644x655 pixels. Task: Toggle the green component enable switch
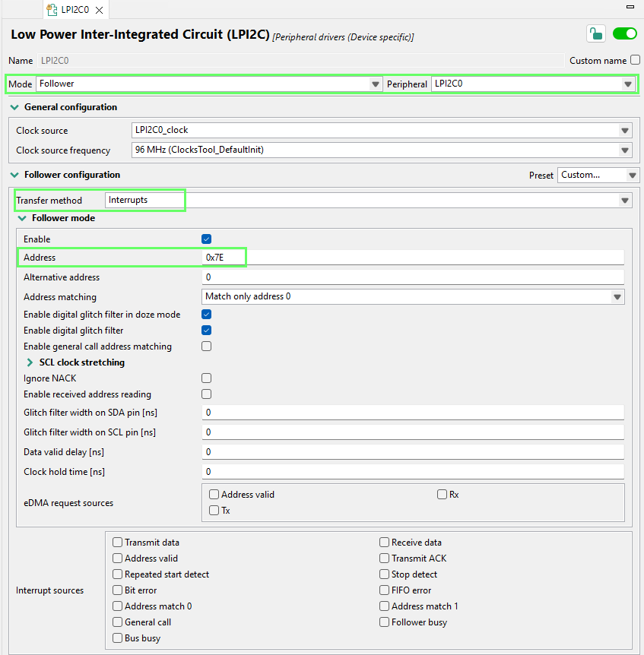[x=625, y=34]
